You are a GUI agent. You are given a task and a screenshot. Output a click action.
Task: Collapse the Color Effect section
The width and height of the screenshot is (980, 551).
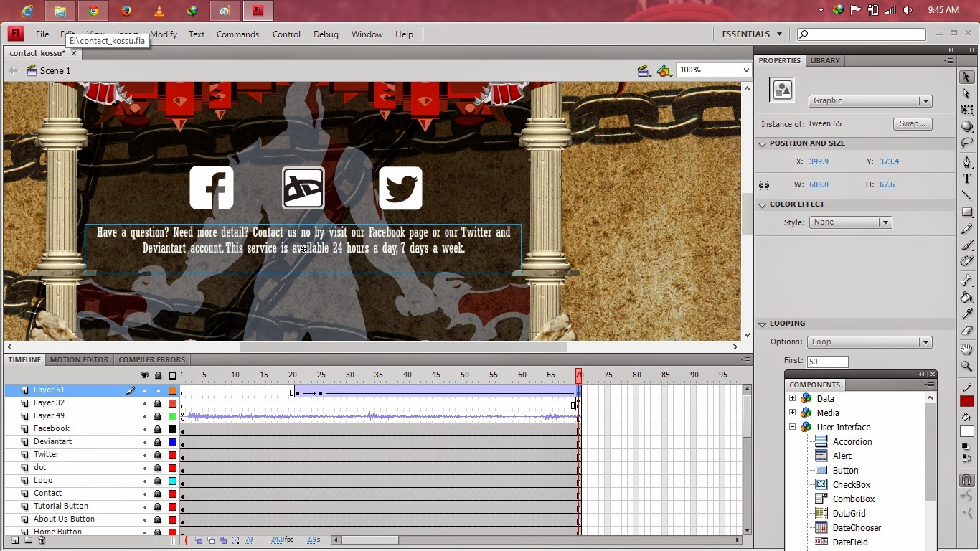[x=762, y=204]
